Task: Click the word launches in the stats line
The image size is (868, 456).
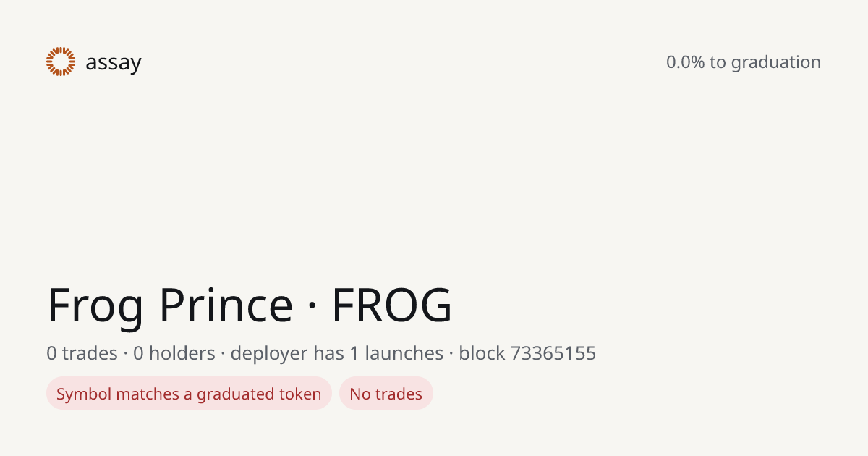Action: point(404,353)
